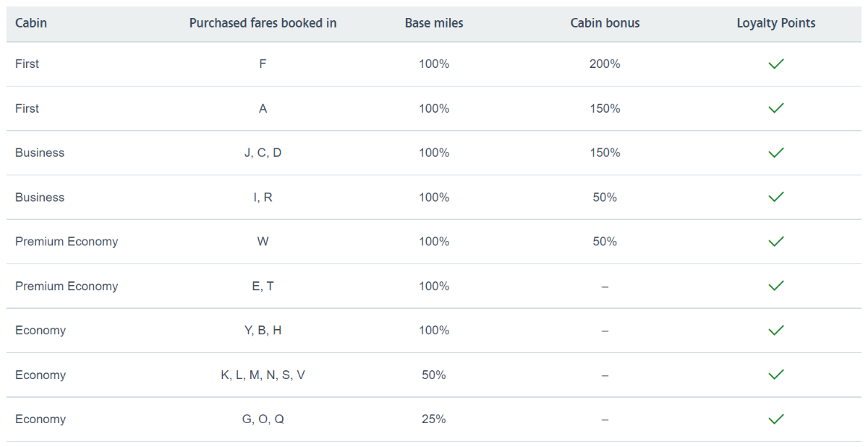Screen dimensions: 868x447
Task: Select the Premium Economy W row checkmark
Action: [x=776, y=241]
